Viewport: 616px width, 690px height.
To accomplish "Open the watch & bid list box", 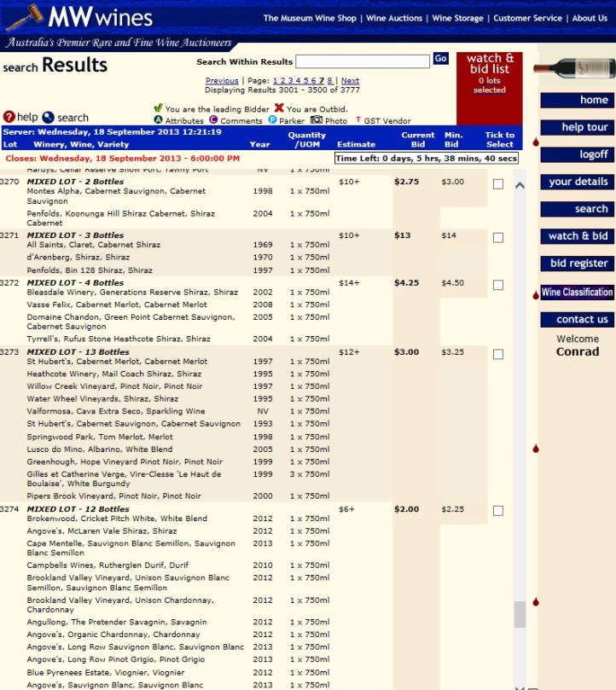I will tap(490, 88).
